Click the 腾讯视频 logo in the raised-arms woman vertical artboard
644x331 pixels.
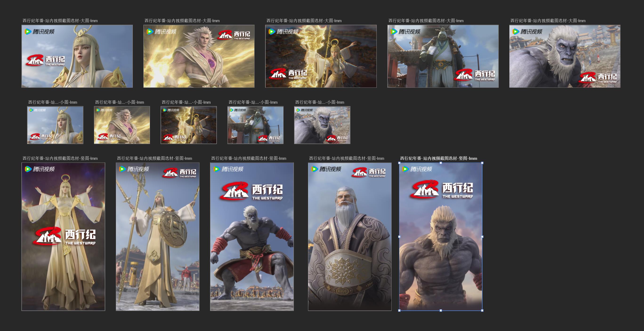pos(40,169)
